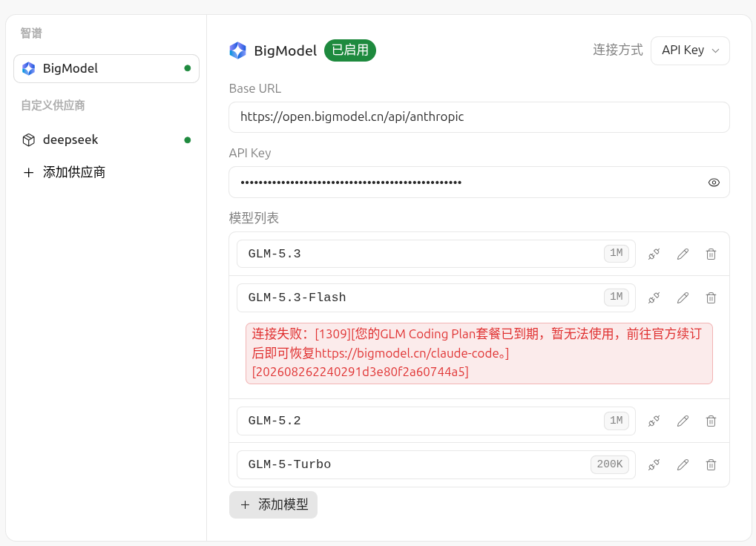Click the 自定义供应商 section heading
Image resolution: width=756 pixels, height=546 pixels.
click(53, 105)
